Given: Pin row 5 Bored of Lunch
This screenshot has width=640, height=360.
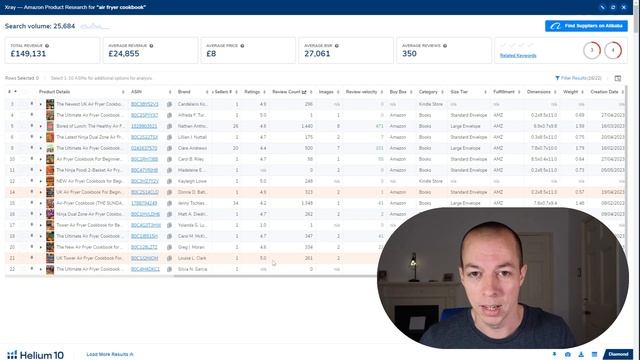Looking at the screenshot, I should [x=32, y=126].
